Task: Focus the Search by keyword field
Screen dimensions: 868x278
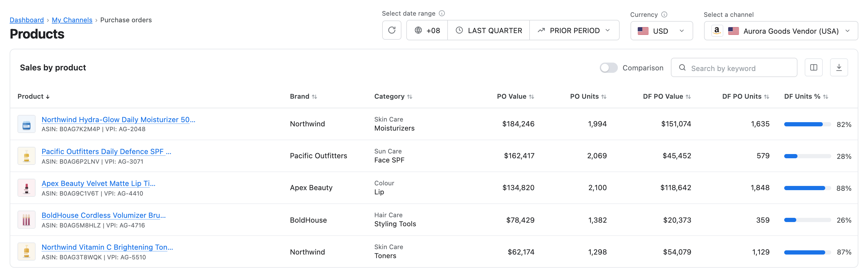Action: click(x=734, y=68)
